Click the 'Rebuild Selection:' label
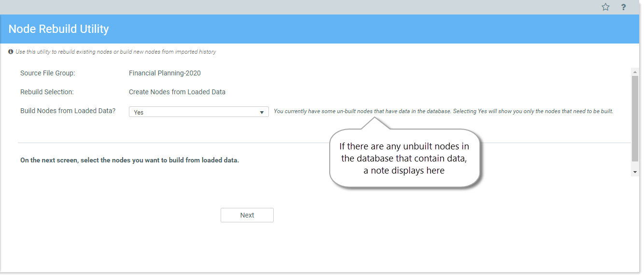Image resolution: width=644 pixels, height=277 pixels. 47,92
